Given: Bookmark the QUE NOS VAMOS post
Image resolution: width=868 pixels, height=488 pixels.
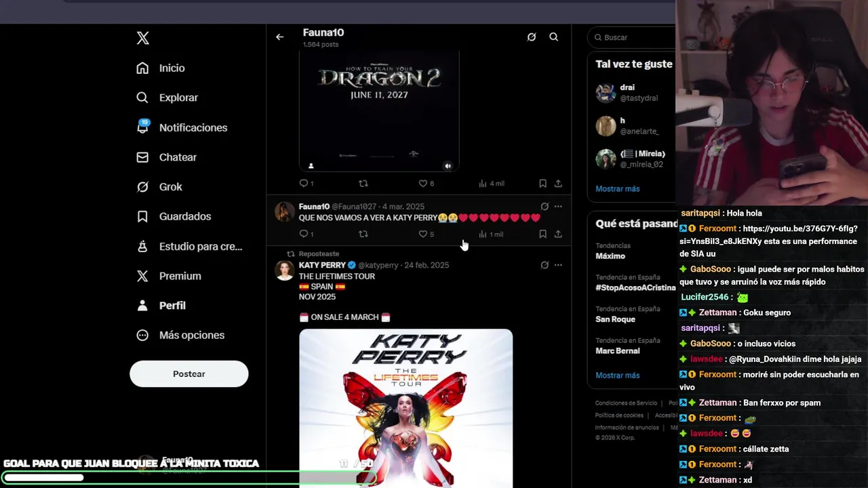Looking at the screenshot, I should [542, 235].
